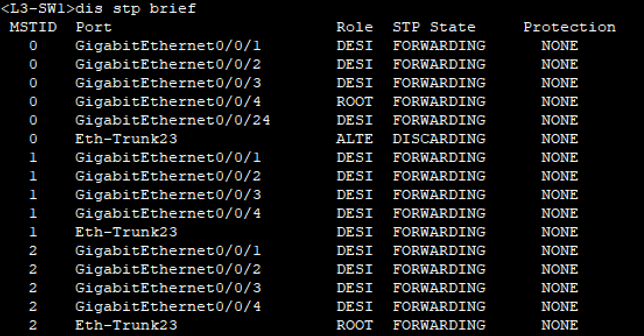Click the Port column header
The image size is (644, 336).
[x=93, y=27]
